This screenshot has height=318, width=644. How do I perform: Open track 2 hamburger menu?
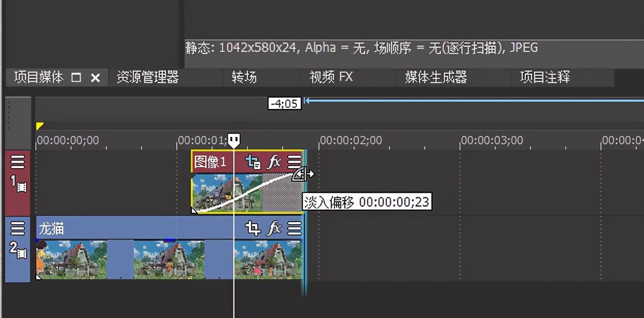click(x=17, y=228)
